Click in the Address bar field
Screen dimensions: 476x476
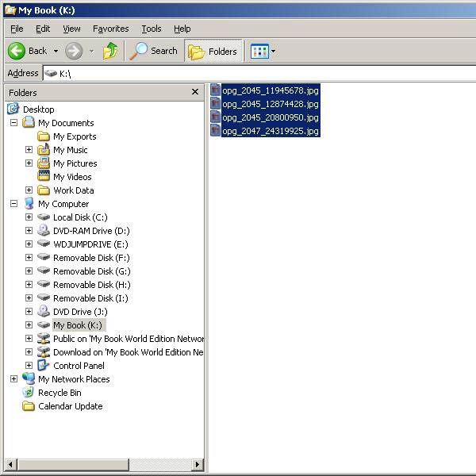click(262, 73)
